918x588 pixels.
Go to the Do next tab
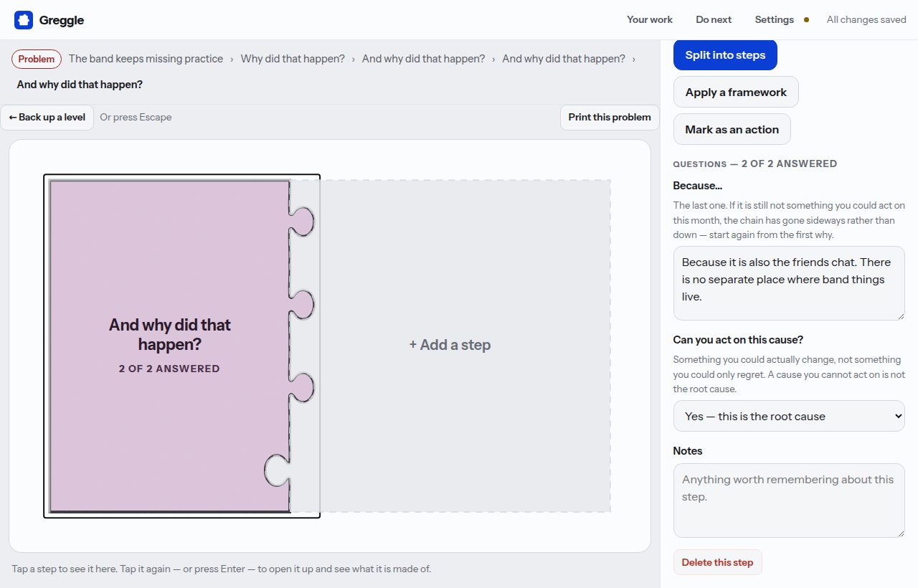(x=714, y=19)
